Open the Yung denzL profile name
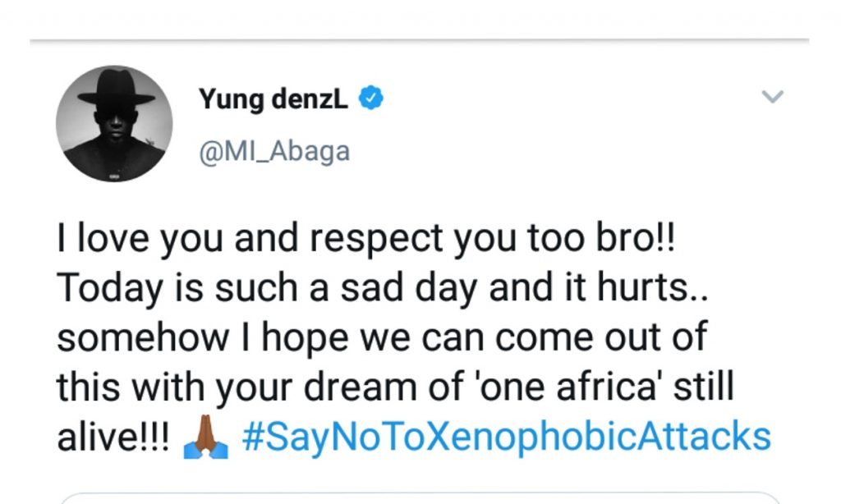Viewport: 841px width, 504px height. [273, 100]
